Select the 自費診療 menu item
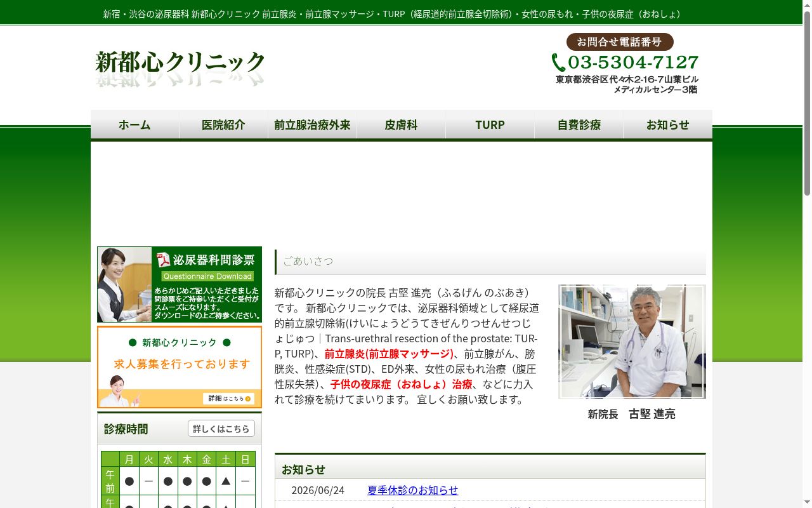This screenshot has width=812, height=508. (x=579, y=125)
